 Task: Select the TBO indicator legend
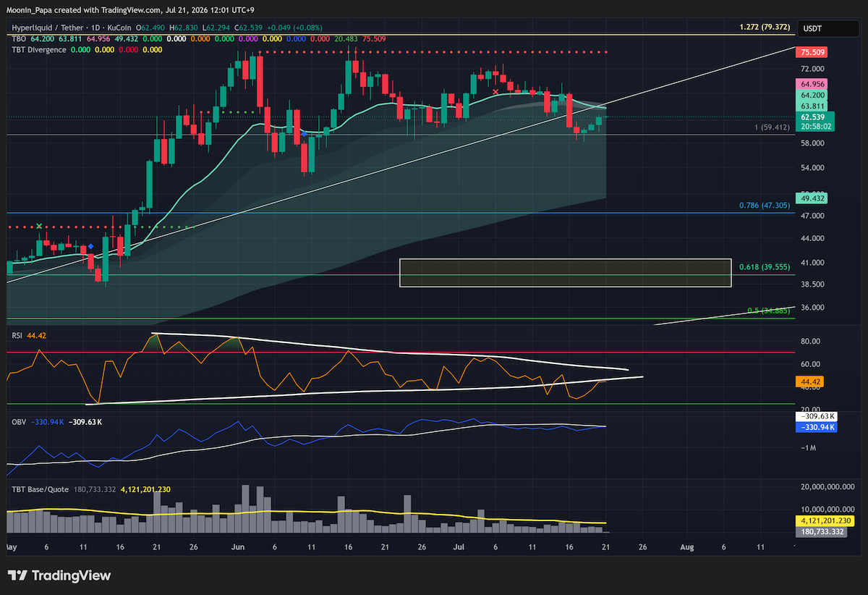[19, 38]
